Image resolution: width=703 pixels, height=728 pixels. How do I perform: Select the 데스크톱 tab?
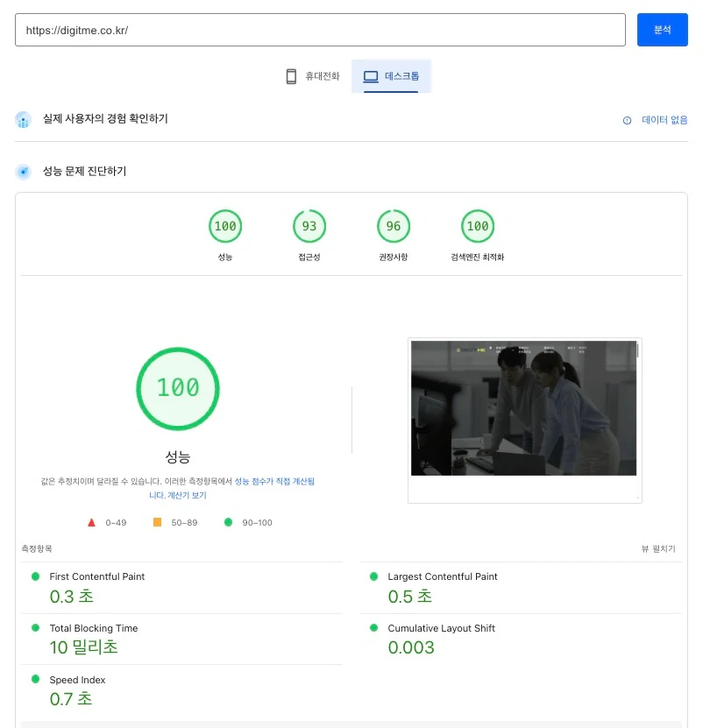391,76
